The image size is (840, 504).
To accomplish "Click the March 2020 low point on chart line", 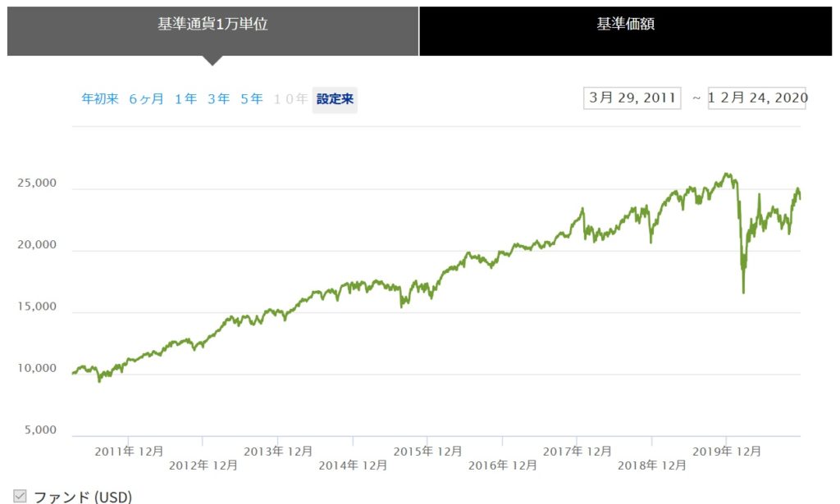I will click(743, 292).
